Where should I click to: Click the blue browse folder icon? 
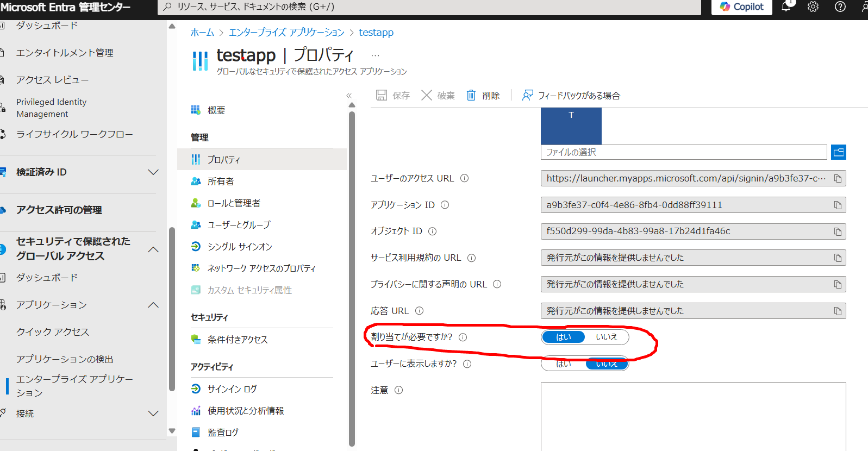click(x=839, y=152)
